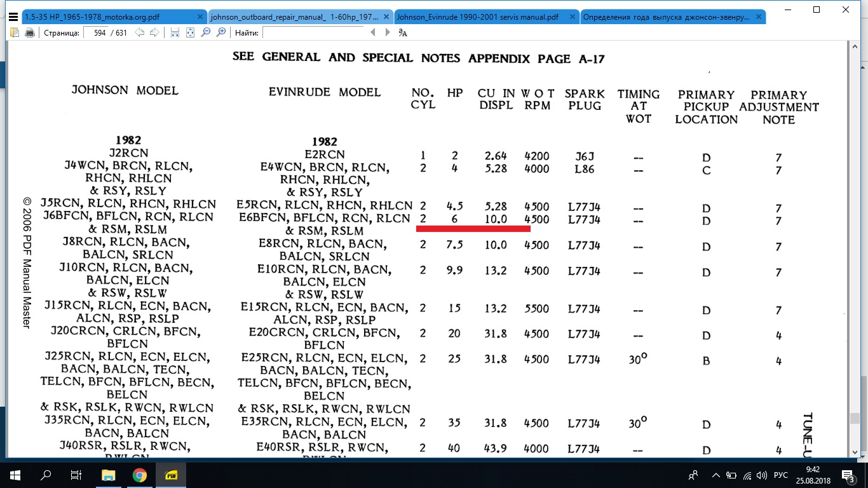Viewport: 868px width, 488px height.
Task: Click the Print document icon
Action: pos(29,32)
